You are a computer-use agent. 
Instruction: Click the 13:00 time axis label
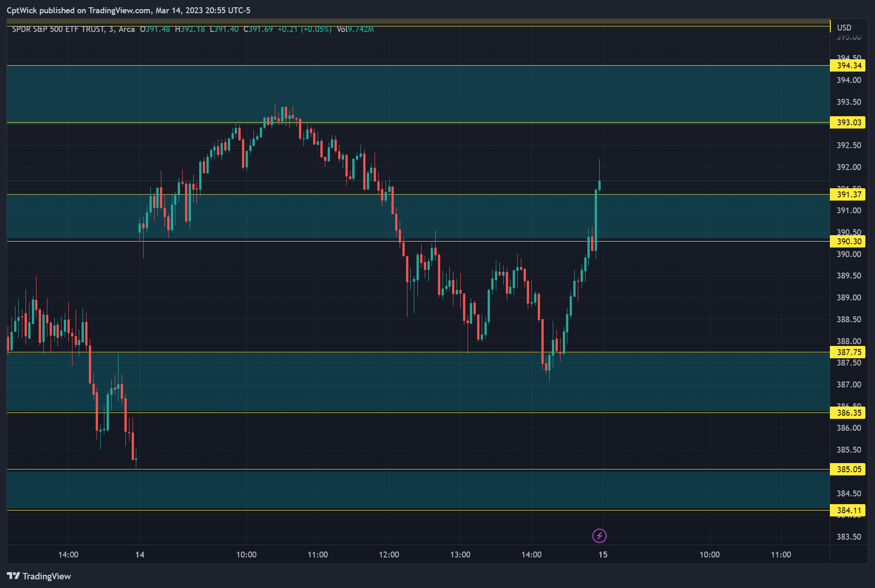tap(460, 555)
